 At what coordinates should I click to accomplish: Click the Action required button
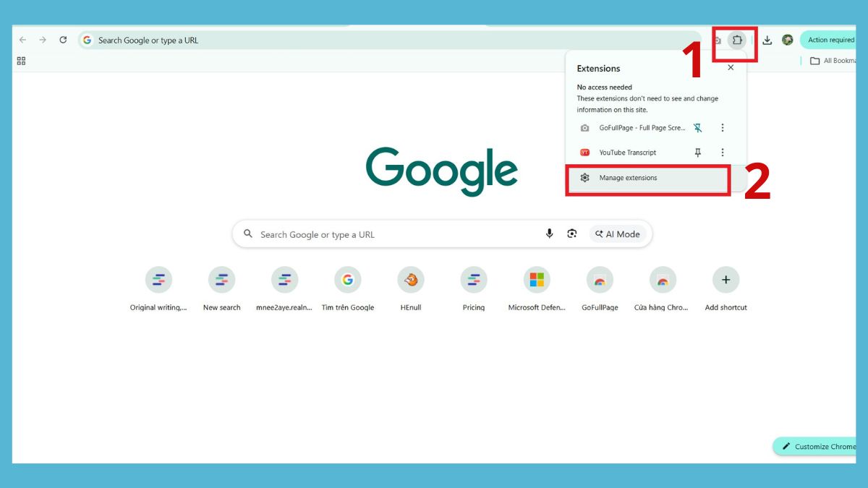point(828,40)
